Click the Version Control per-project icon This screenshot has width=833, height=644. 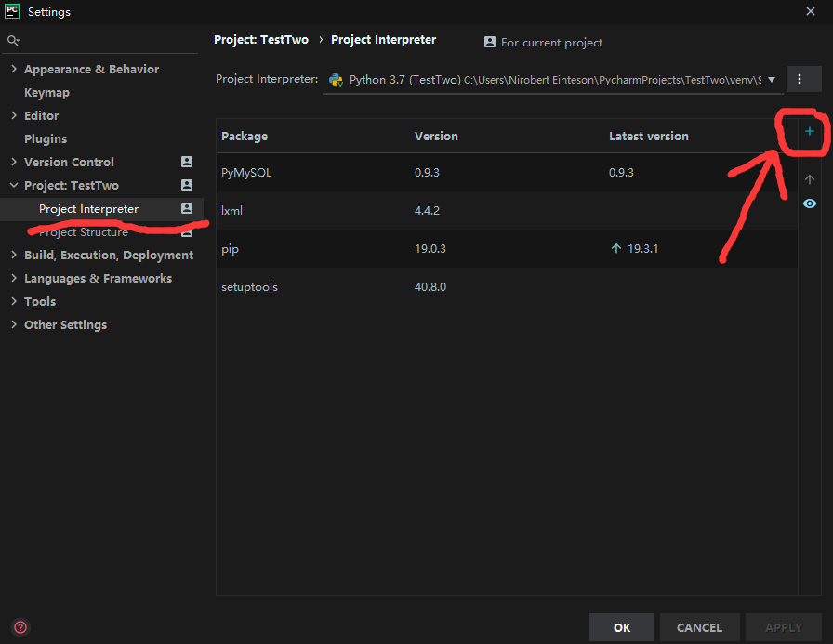click(x=186, y=162)
